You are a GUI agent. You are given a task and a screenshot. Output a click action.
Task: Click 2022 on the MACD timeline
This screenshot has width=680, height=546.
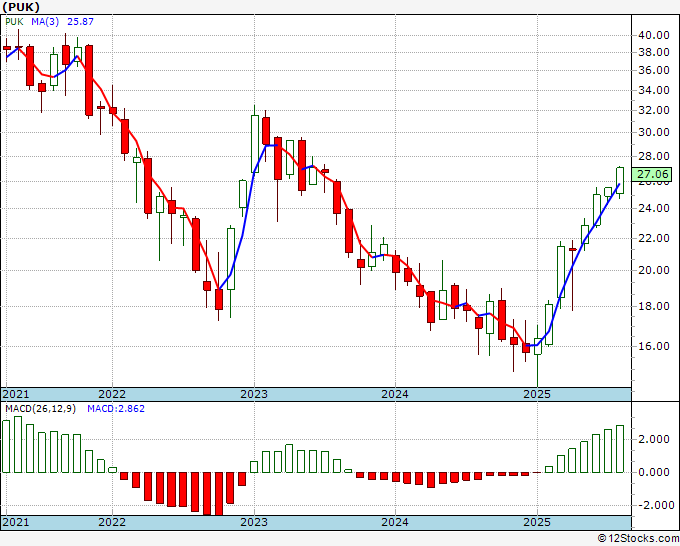tap(112, 522)
